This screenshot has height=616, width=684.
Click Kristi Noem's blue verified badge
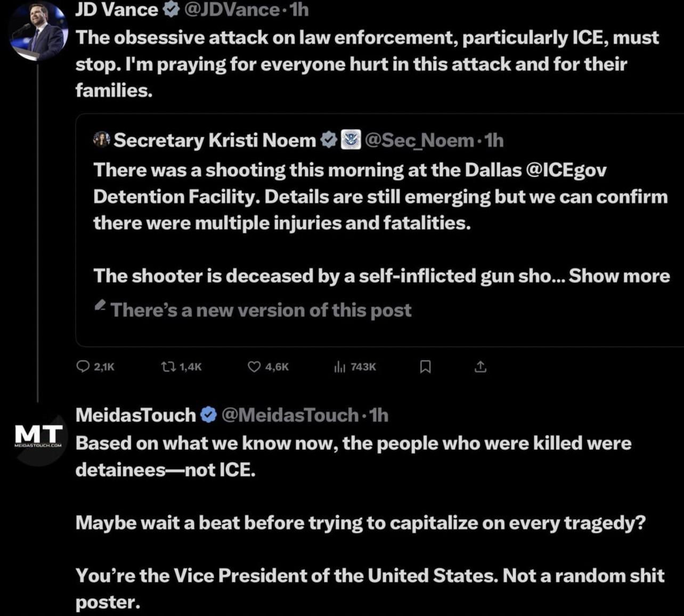point(329,139)
